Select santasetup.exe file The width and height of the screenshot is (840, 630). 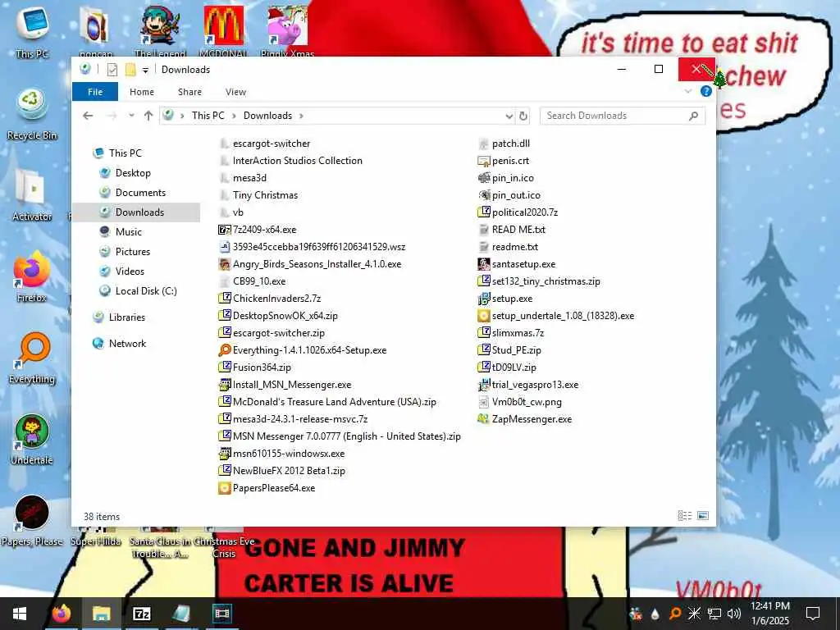(x=517, y=264)
